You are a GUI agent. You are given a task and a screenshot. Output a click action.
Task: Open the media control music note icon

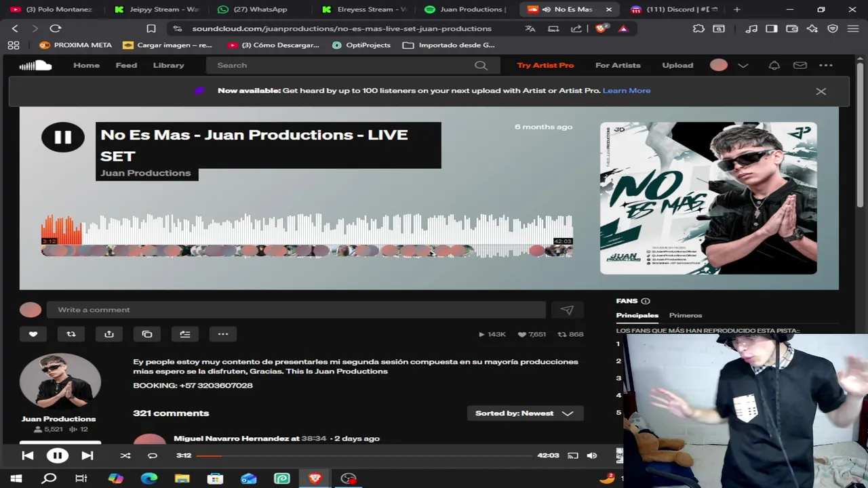tap(751, 28)
